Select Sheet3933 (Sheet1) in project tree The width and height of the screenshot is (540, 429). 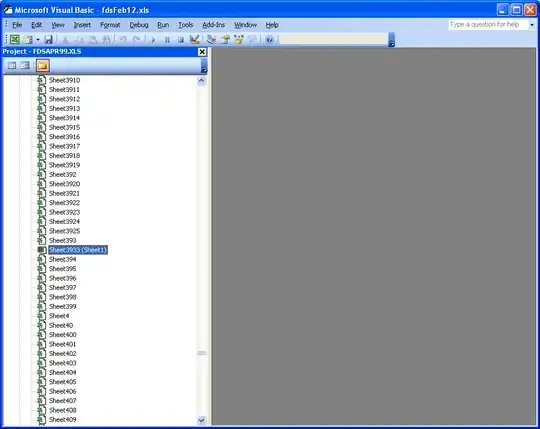(78, 250)
